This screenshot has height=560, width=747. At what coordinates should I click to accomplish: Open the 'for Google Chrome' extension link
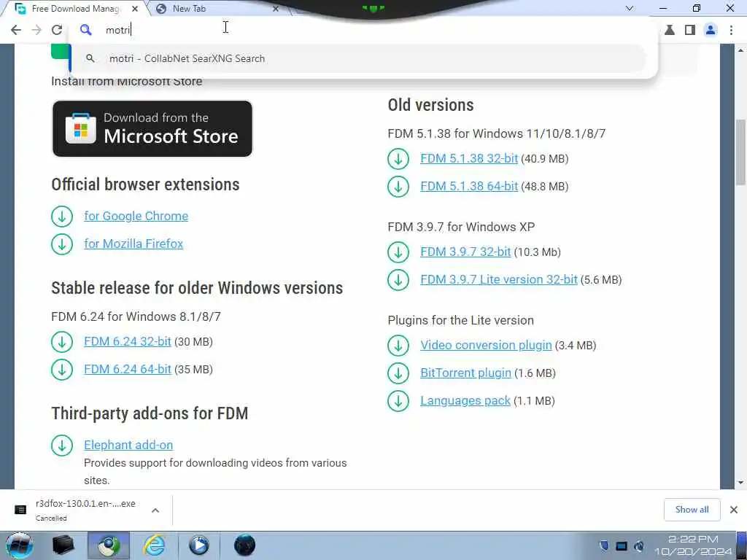point(136,216)
